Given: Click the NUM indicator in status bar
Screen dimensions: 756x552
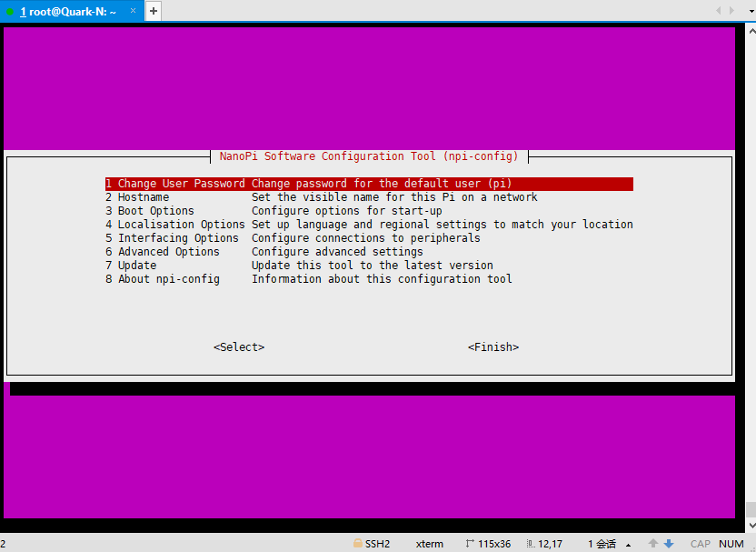Looking at the screenshot, I should pyautogui.click(x=731, y=544).
